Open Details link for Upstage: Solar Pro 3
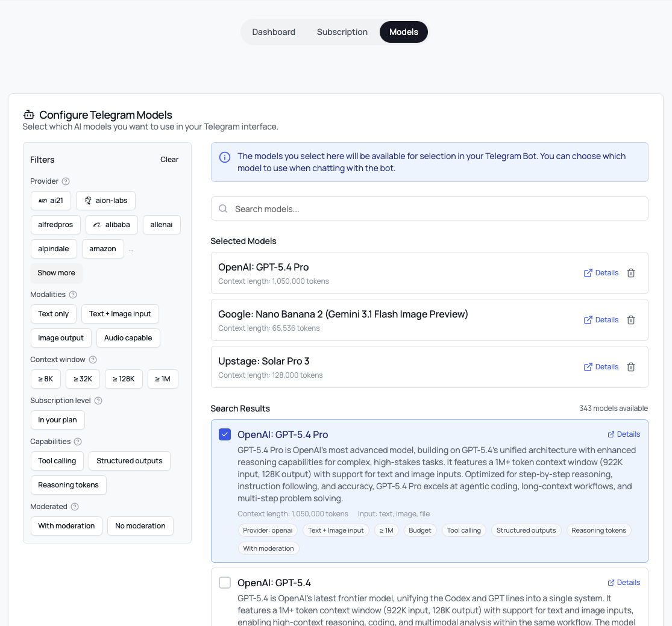 coord(601,367)
